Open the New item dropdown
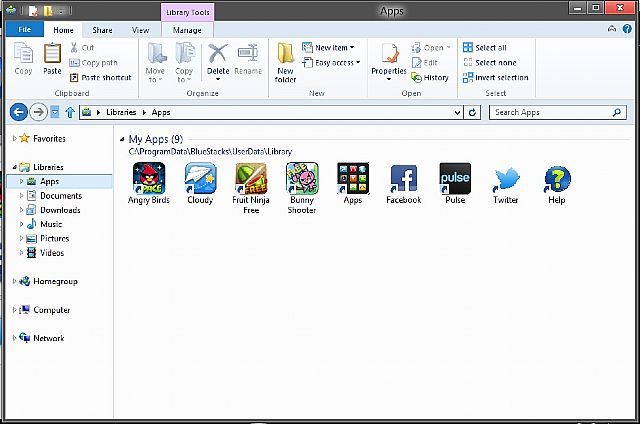The image size is (640, 424). point(333,47)
